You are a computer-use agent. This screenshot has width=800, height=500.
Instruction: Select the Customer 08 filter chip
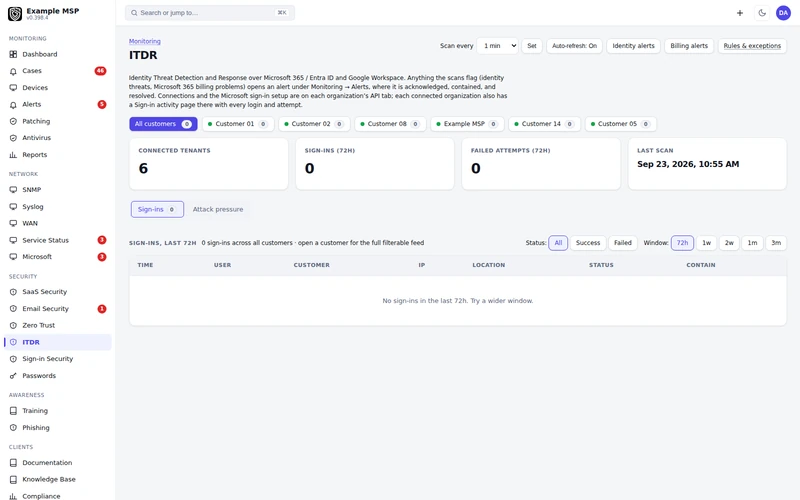(390, 124)
